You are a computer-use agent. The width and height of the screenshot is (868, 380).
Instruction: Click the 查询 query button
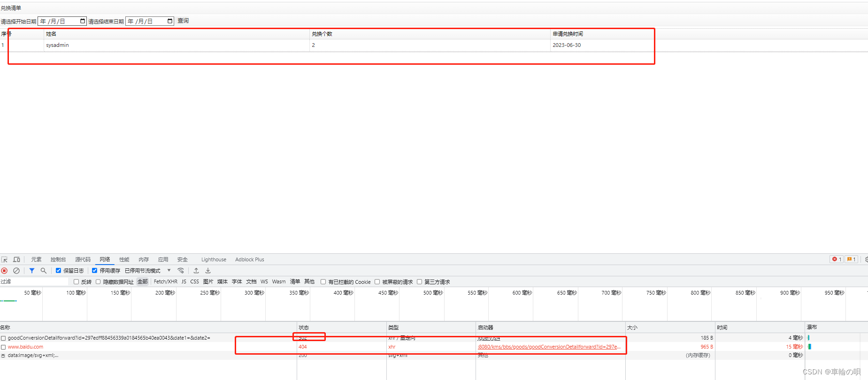pyautogui.click(x=183, y=21)
